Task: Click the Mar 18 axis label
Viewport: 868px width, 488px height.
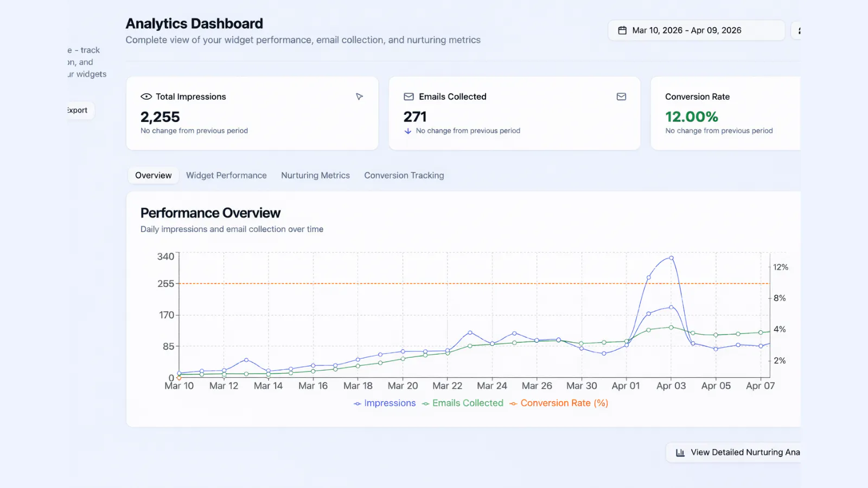Action: pyautogui.click(x=358, y=386)
